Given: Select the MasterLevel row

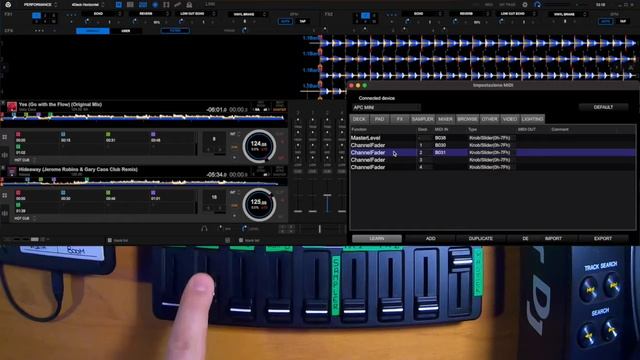Looking at the screenshot, I should pos(492,138).
